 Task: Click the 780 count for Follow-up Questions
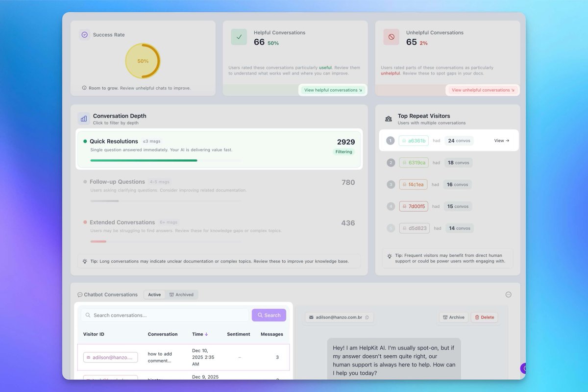point(348,182)
